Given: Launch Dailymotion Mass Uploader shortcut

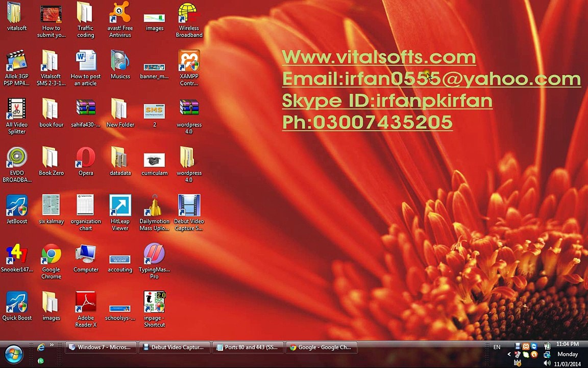Looking at the screenshot, I should click(x=155, y=213).
